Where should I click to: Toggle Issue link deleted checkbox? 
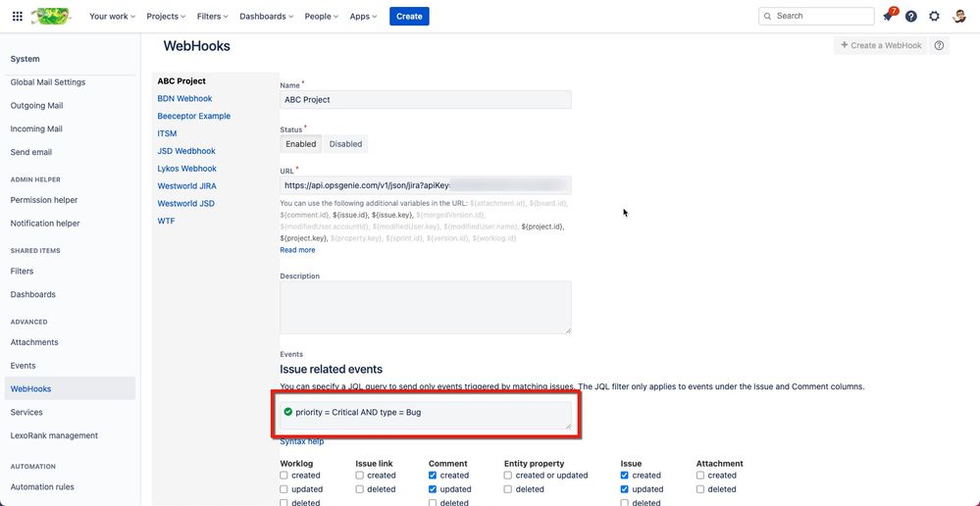pyautogui.click(x=360, y=489)
